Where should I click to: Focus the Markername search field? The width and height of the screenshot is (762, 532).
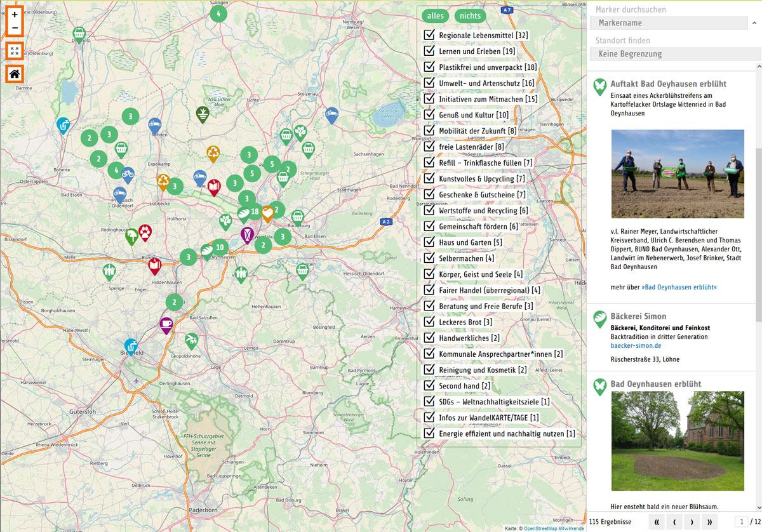pos(669,23)
